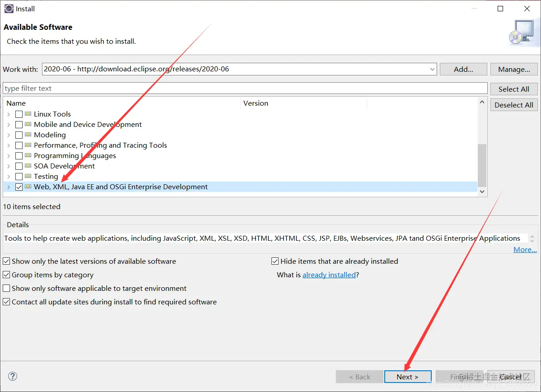541x392 pixels.
Task: Open the More... details link
Action: tap(525, 249)
